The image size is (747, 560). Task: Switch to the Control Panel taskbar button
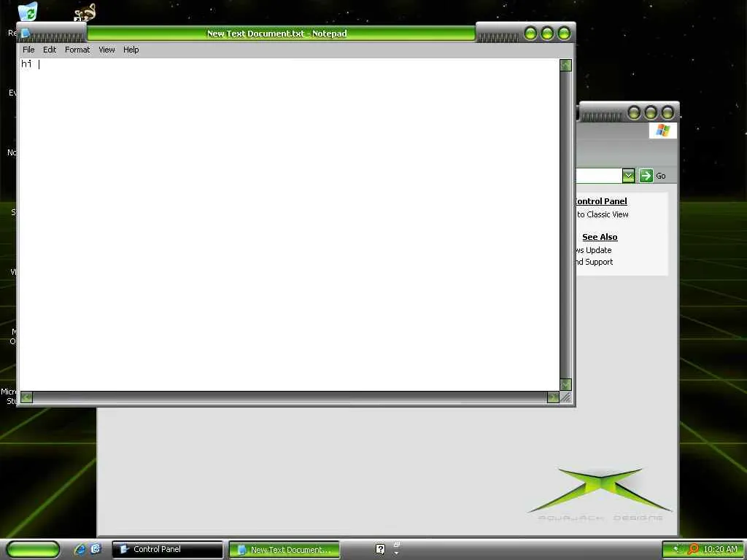[x=167, y=549]
